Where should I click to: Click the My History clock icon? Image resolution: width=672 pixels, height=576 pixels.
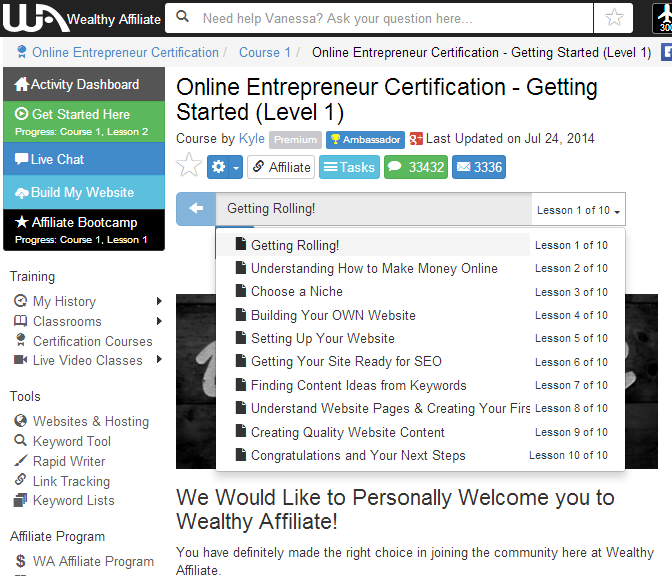(20, 301)
